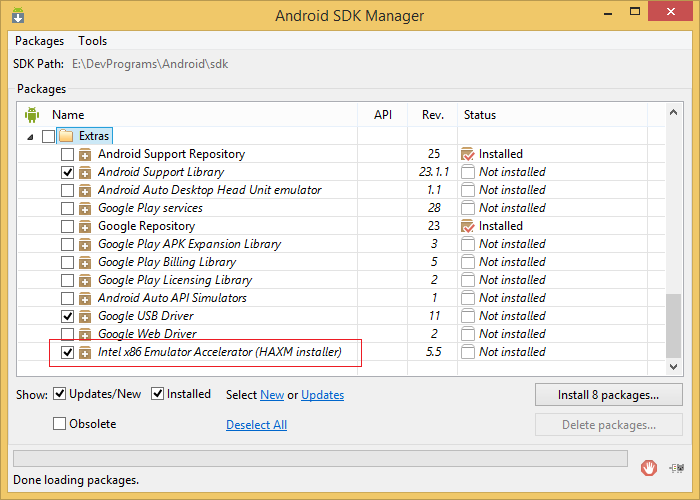Enable the Obsolete checkbox

click(x=59, y=423)
